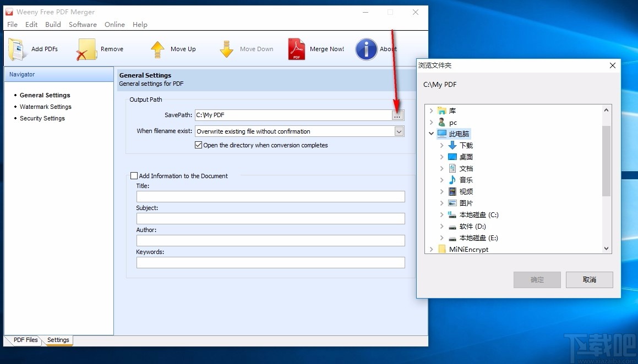Switch to the PDF Files tab
The height and width of the screenshot is (364, 638).
[25, 340]
